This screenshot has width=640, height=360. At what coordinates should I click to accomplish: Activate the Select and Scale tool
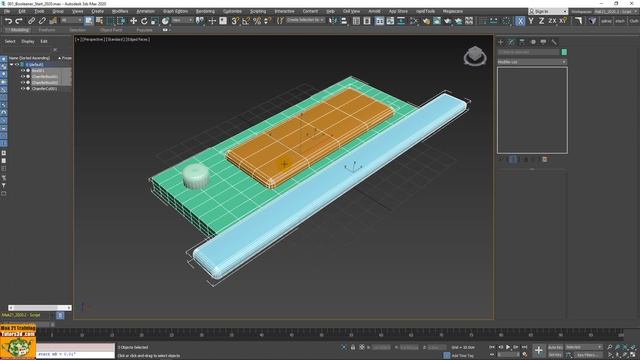154,21
